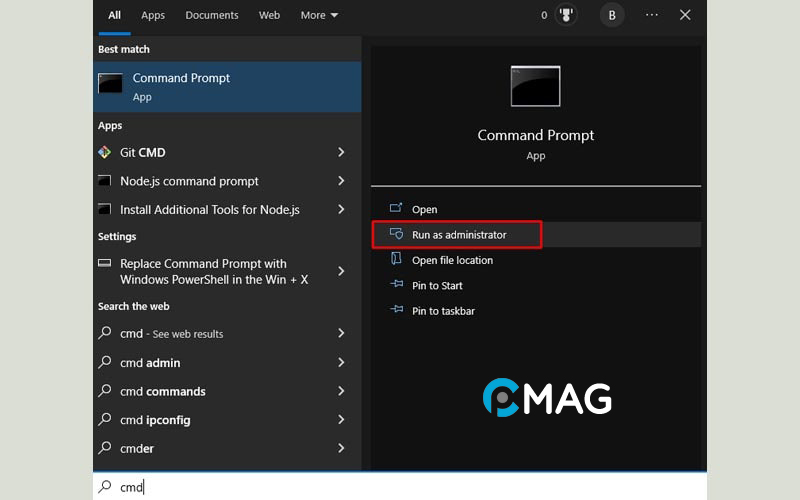Click the user account avatar B
This screenshot has width=800, height=500.
(x=611, y=15)
